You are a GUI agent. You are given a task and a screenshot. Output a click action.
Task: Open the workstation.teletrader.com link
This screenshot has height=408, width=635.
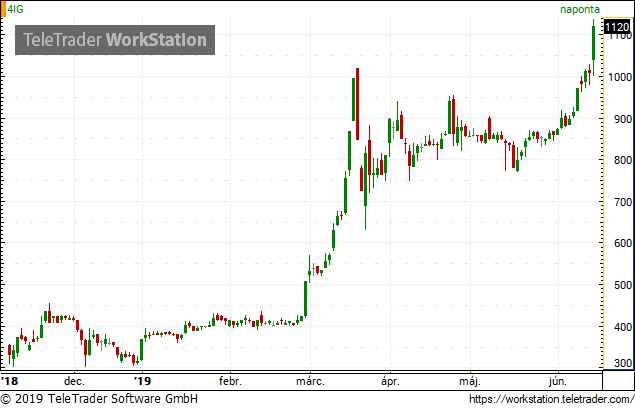552,399
